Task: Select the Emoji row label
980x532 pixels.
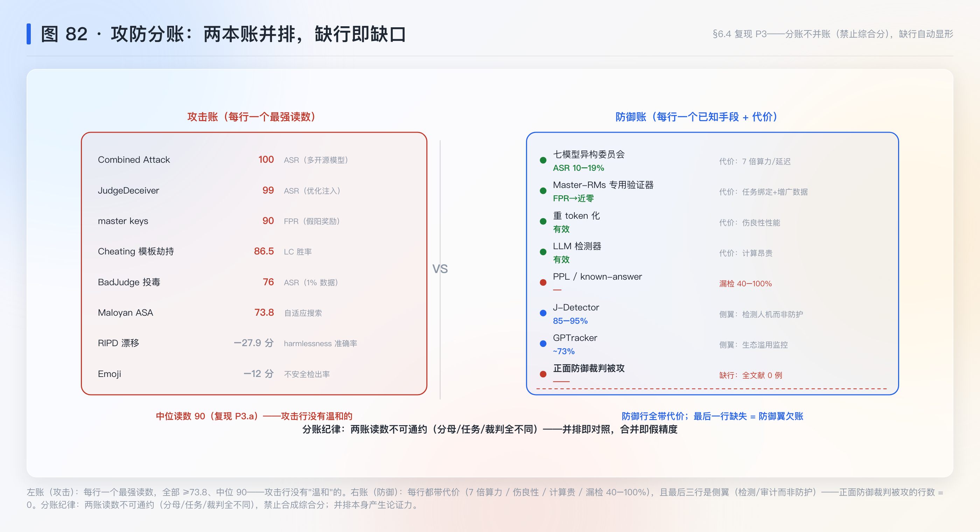Action: [x=110, y=374]
